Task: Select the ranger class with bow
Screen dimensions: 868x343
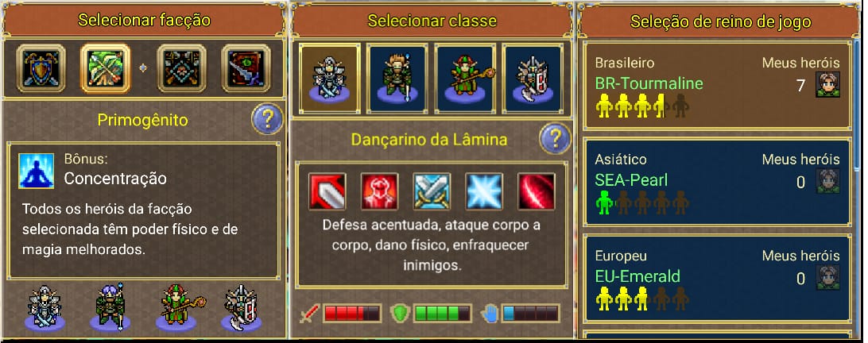Action: 397,78
